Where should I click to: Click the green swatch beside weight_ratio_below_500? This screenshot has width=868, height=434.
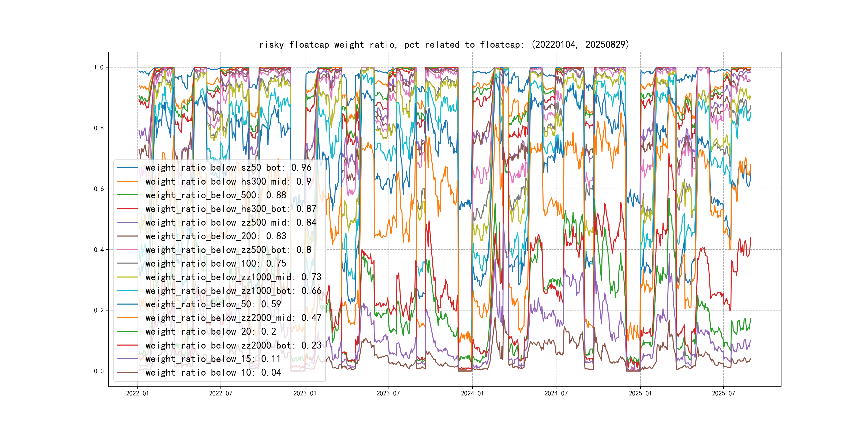(127, 195)
